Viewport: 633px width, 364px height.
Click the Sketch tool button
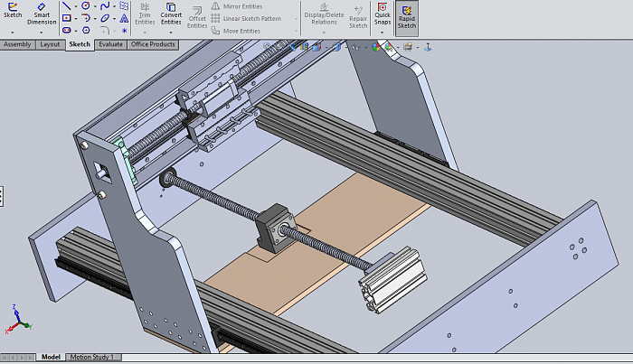coord(13,13)
